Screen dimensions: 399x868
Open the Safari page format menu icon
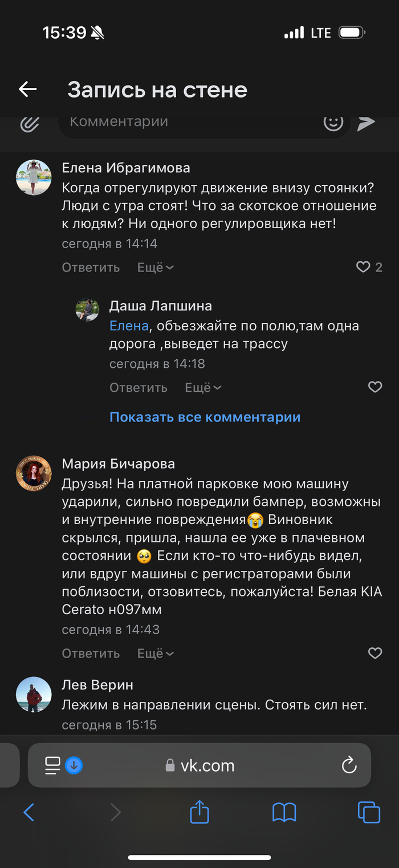pyautogui.click(x=53, y=765)
